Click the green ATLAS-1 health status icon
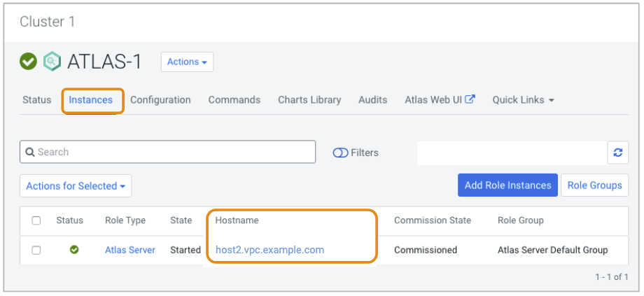The image size is (644, 296). (x=28, y=62)
